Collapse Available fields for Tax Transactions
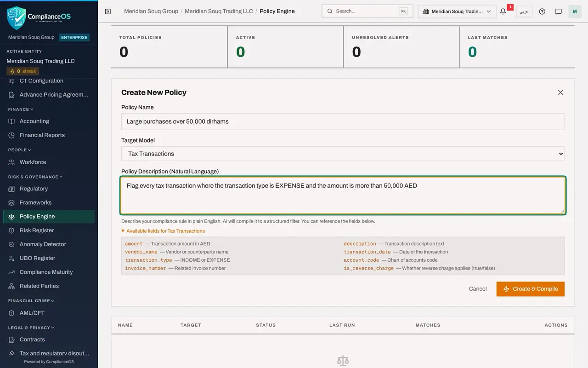 tap(163, 231)
